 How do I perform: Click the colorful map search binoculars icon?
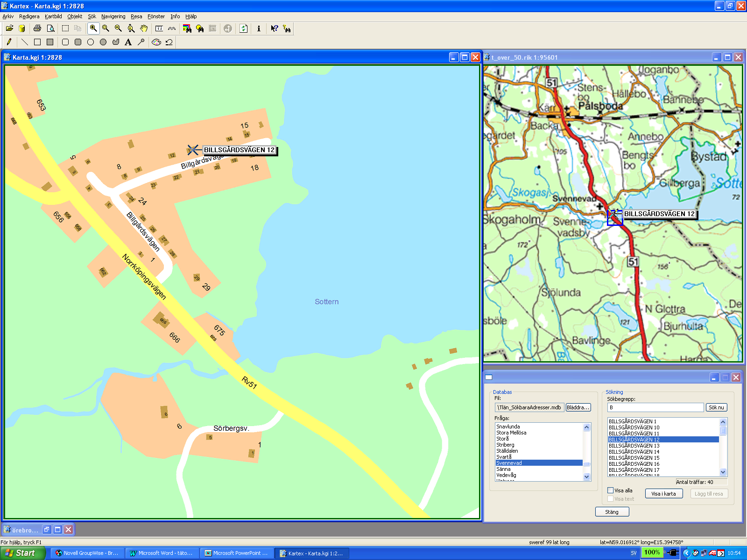pos(187,28)
